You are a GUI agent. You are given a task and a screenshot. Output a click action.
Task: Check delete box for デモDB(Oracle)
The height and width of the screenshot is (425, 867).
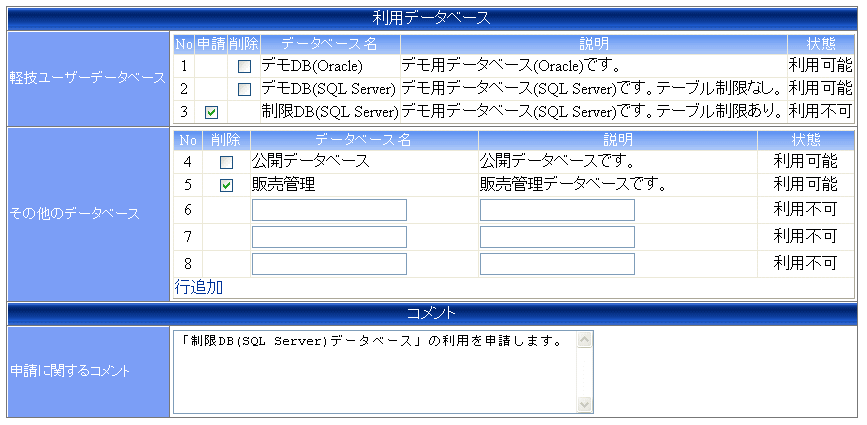(x=244, y=67)
